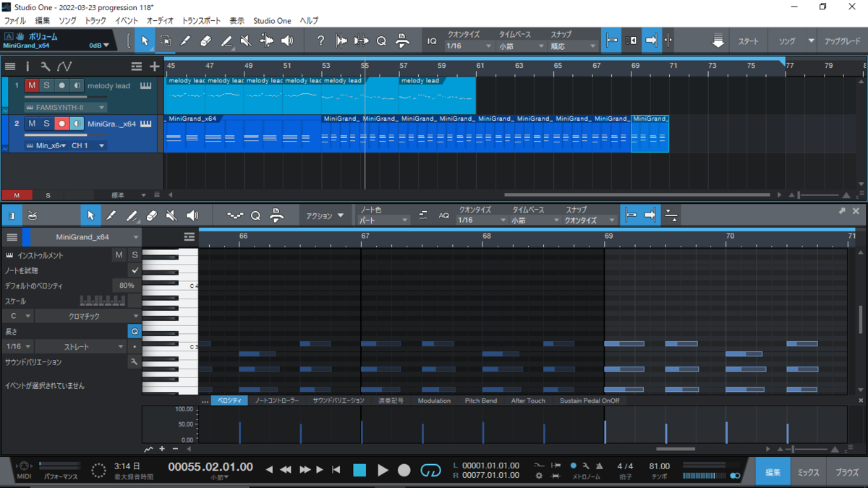Click bar 71 in the arrangement ruler
The image size is (868, 488).
click(673, 66)
